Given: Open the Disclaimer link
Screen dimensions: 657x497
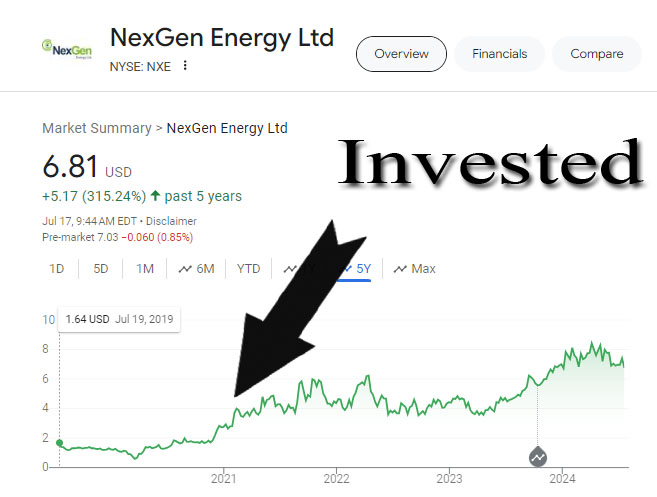Looking at the screenshot, I should (x=173, y=221).
